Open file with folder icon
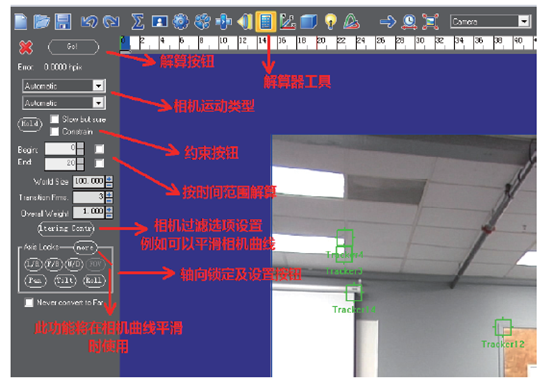Viewport: 554px width, 383px height. point(42,22)
